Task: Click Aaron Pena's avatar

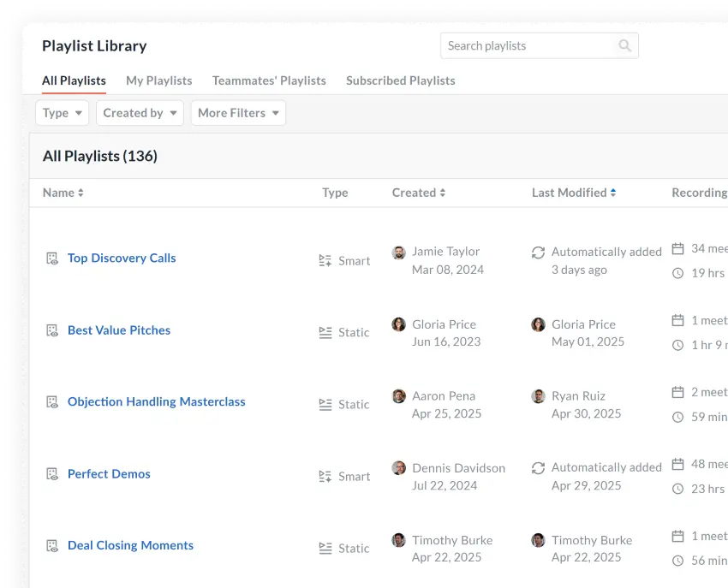Action: [x=398, y=396]
